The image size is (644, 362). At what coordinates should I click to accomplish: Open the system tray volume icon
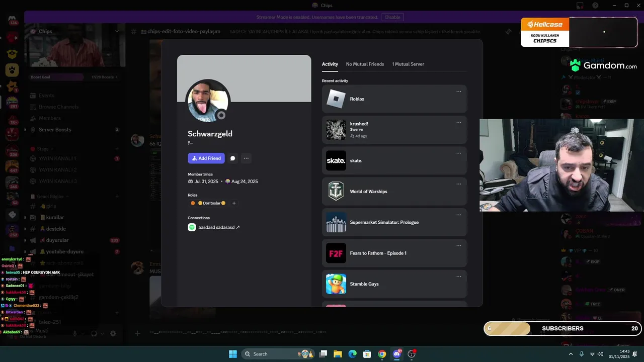click(x=601, y=354)
